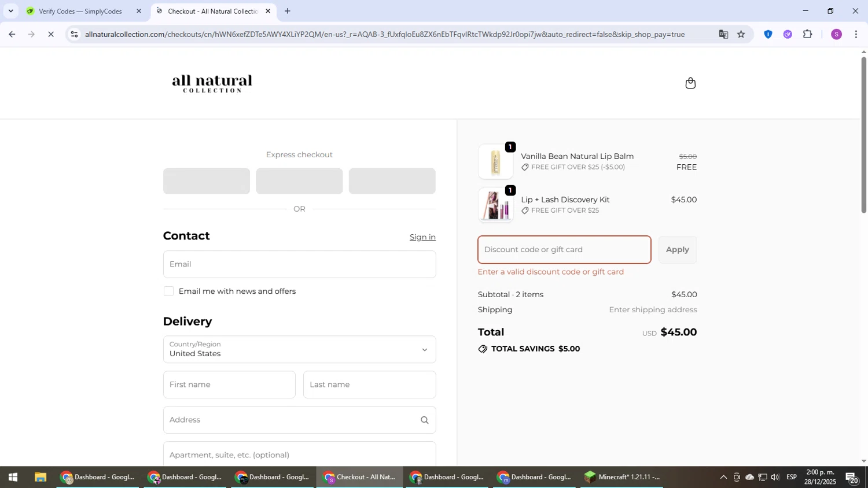This screenshot has height=488, width=868.
Task: Open the shopping cart bag icon
Action: [x=690, y=83]
